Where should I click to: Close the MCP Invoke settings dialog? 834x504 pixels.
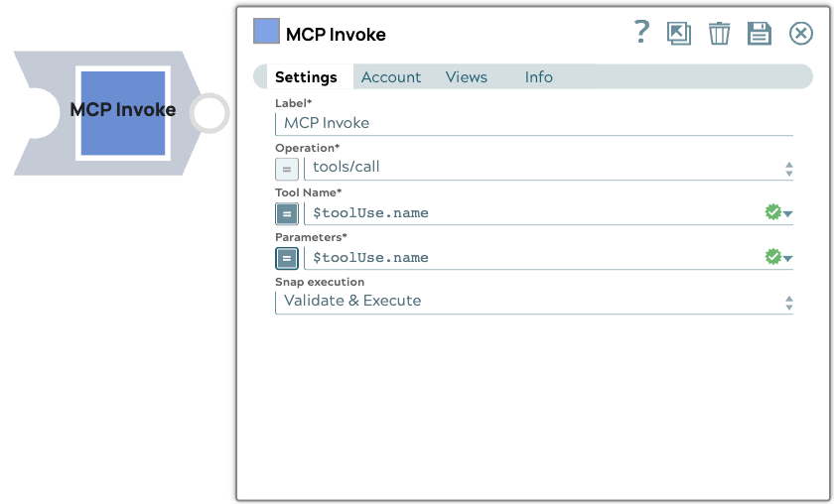click(x=800, y=34)
